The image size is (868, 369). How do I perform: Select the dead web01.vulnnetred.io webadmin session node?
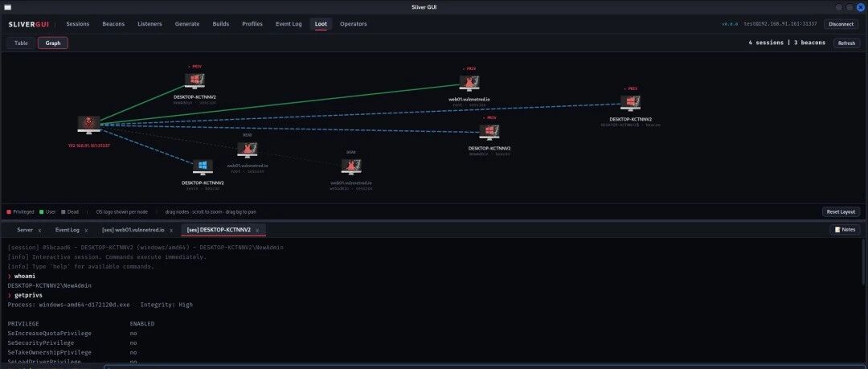pyautogui.click(x=351, y=166)
